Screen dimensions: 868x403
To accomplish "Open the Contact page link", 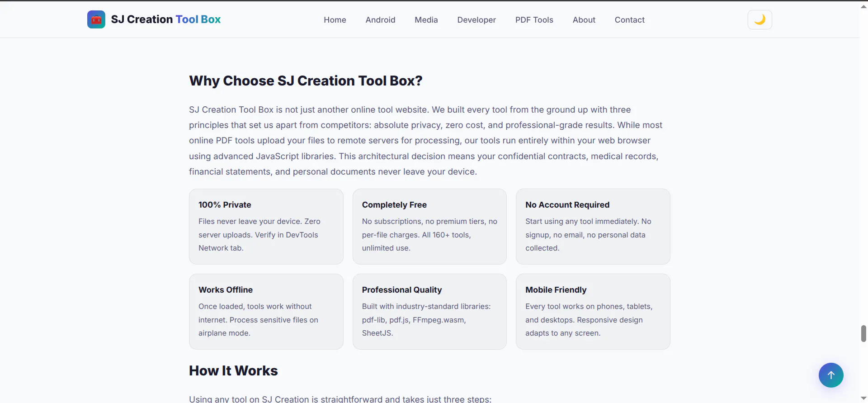I will [x=630, y=20].
